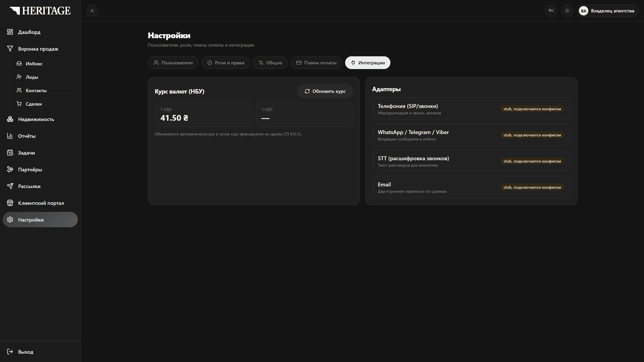Switch language with the RU button
This screenshot has width=644, height=362.
(x=551, y=11)
